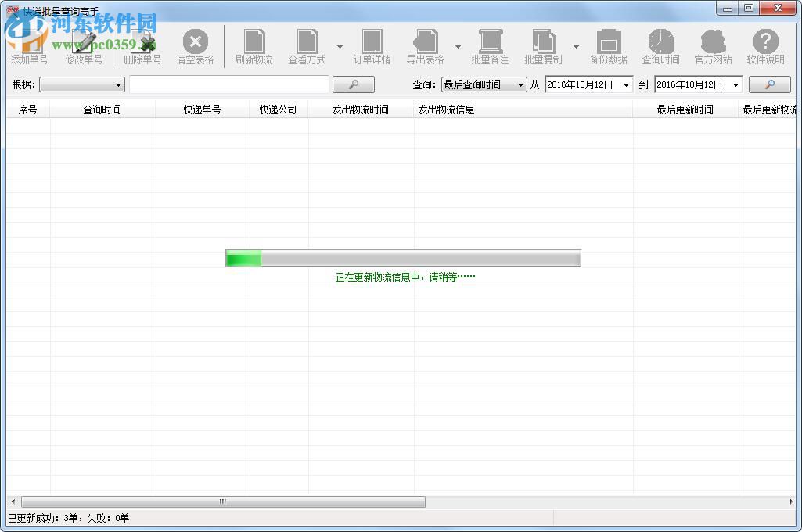Click the 批量复制 toolbar icon

point(543,46)
